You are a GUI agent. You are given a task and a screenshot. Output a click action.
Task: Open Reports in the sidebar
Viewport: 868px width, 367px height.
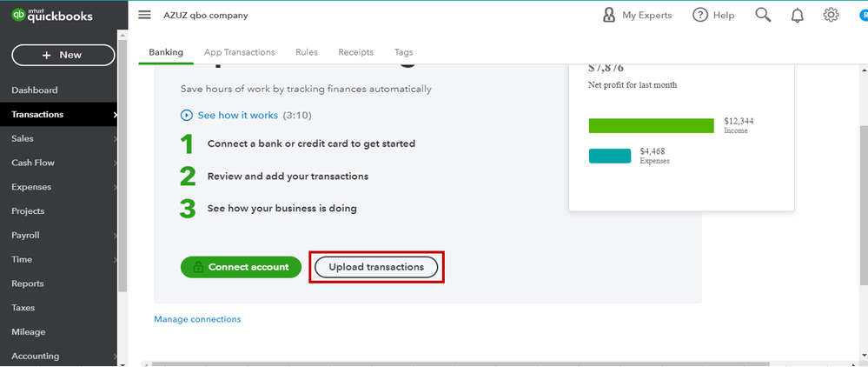(x=28, y=284)
